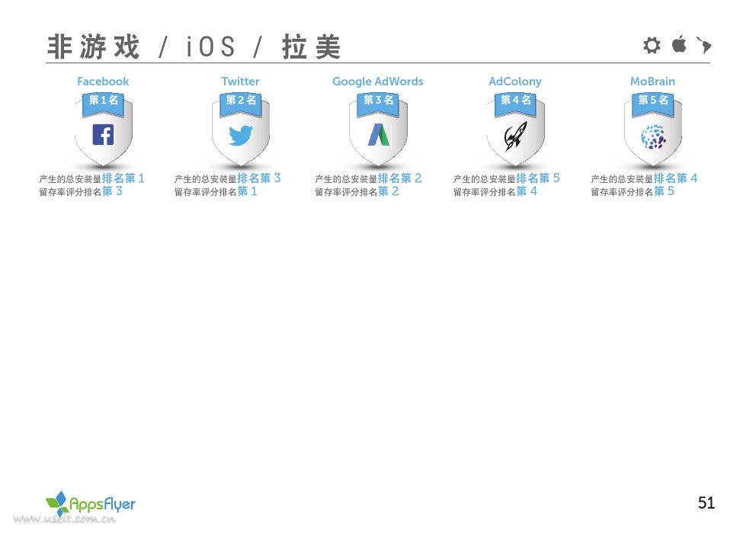Click AdColony's 留存率评分排名第 4 line
The height and width of the screenshot is (533, 756).
[495, 191]
